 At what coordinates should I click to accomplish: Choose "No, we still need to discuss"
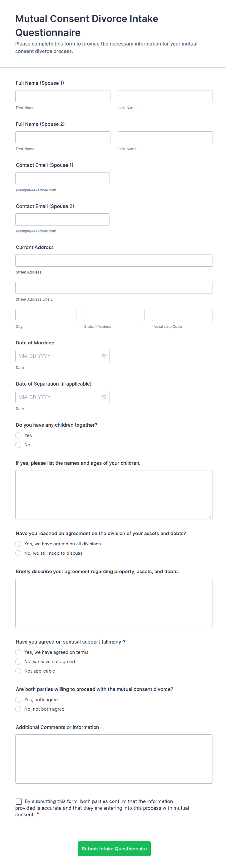click(18, 553)
